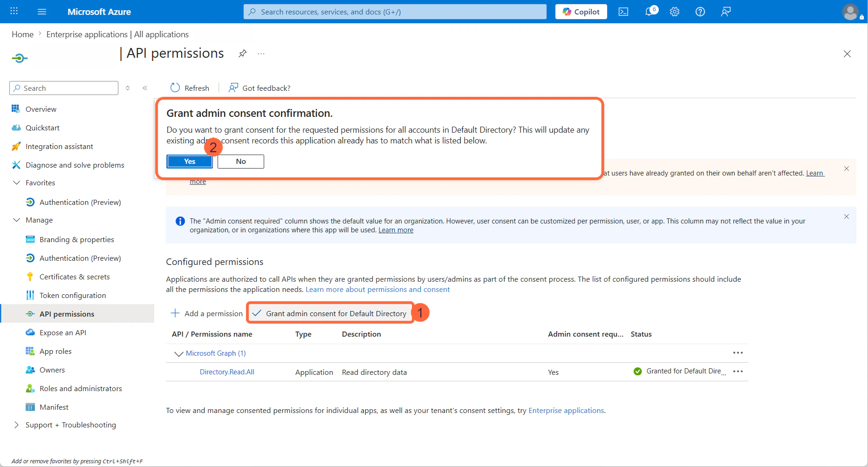
Task: Open the help question mark icon
Action: tap(700, 12)
